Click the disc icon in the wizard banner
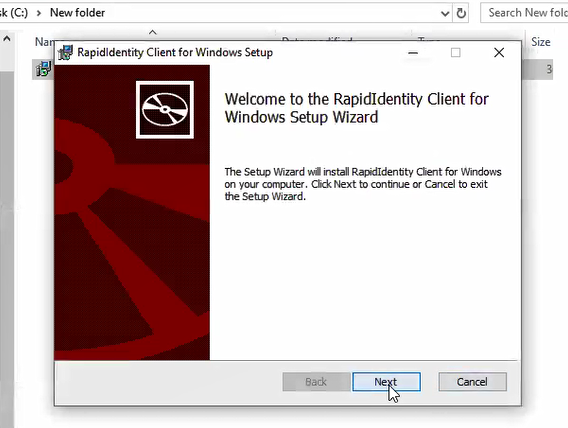The image size is (568, 428). coord(165,110)
